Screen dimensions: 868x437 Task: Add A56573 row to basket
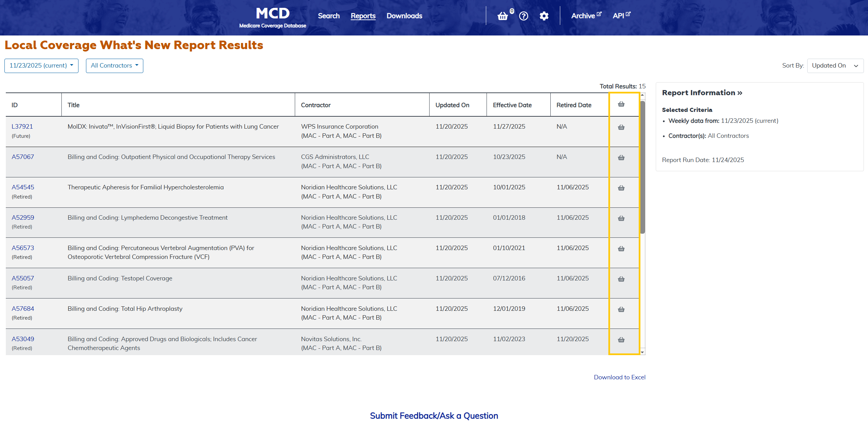(x=621, y=249)
